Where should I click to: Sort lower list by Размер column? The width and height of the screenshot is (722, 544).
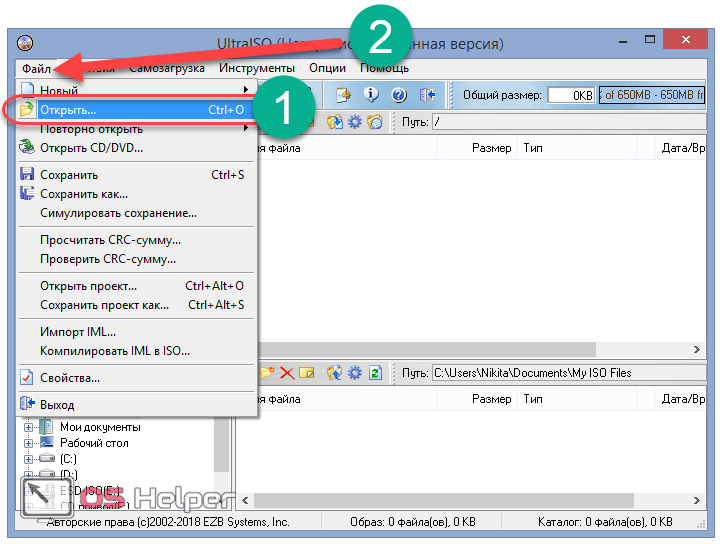[476, 399]
